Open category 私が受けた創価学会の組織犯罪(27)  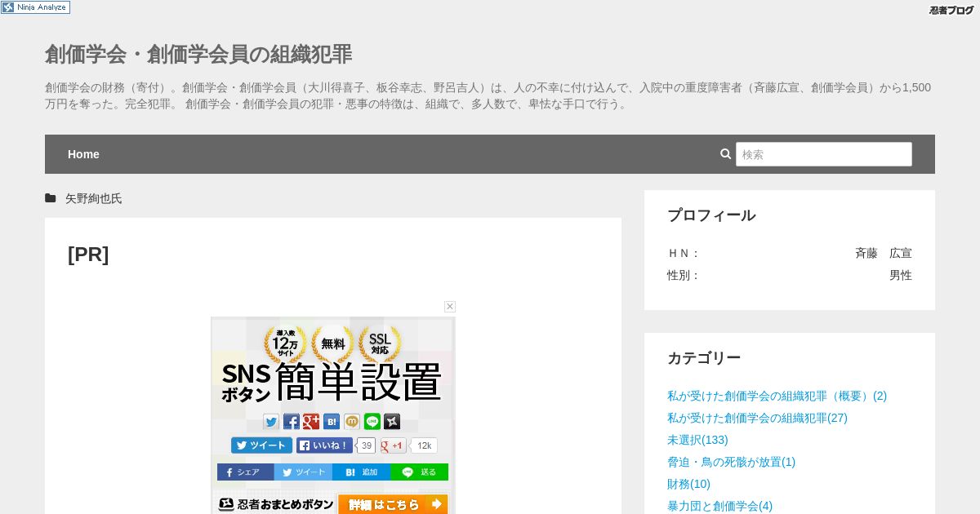pyautogui.click(x=757, y=418)
